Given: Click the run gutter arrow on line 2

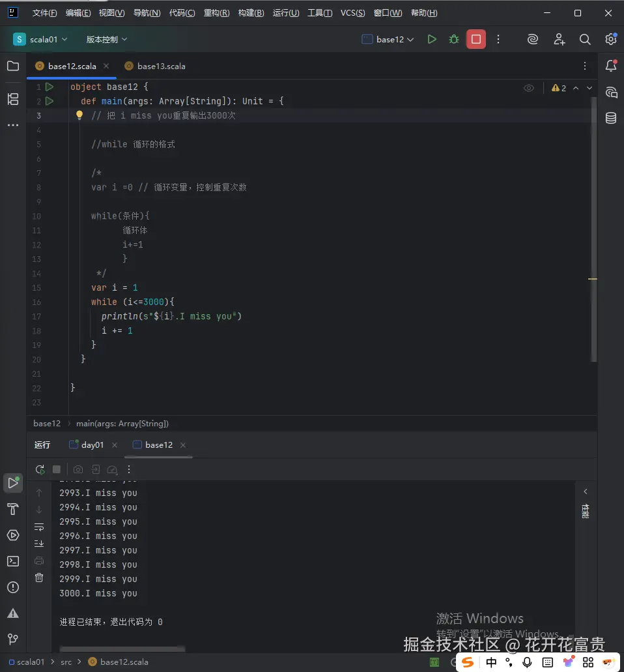Looking at the screenshot, I should tap(50, 101).
